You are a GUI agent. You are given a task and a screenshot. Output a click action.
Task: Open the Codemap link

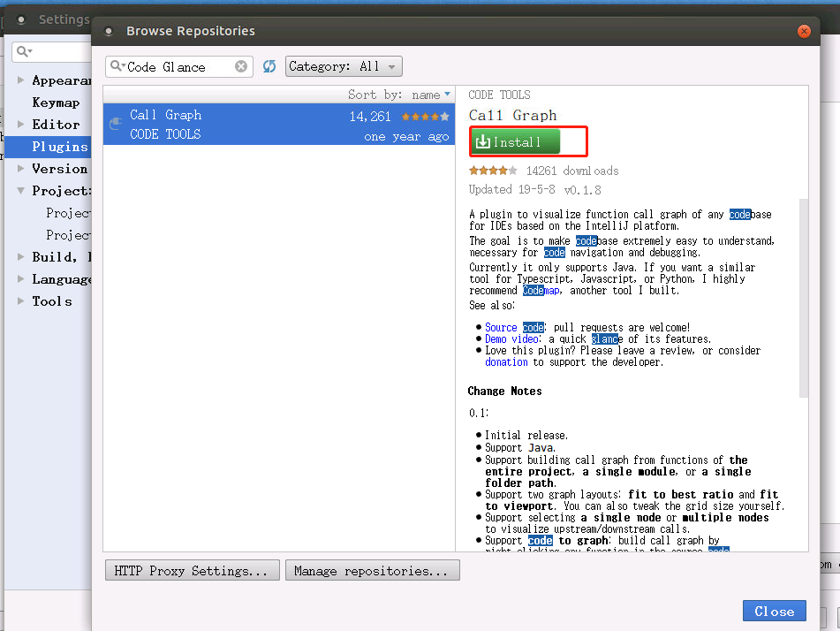pyautogui.click(x=541, y=291)
